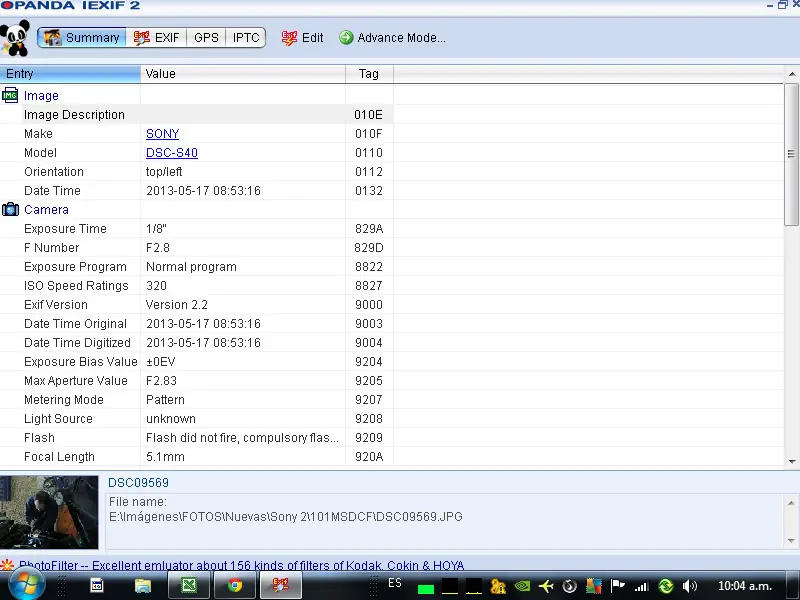800x600 pixels.
Task: Click tag code 9209
Action: (369, 438)
